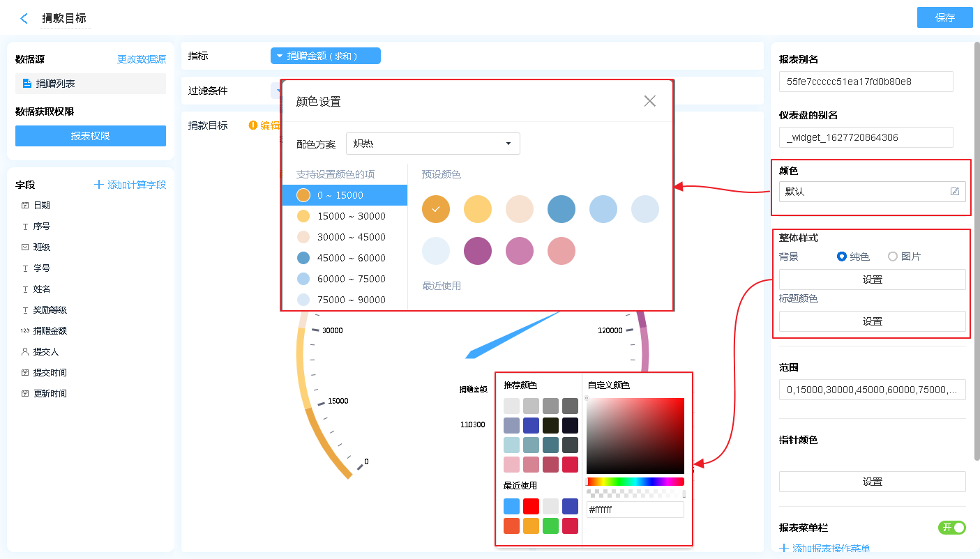This screenshot has width=980, height=559.
Task: Click the edit icon in 颜色 field
Action: 955,192
